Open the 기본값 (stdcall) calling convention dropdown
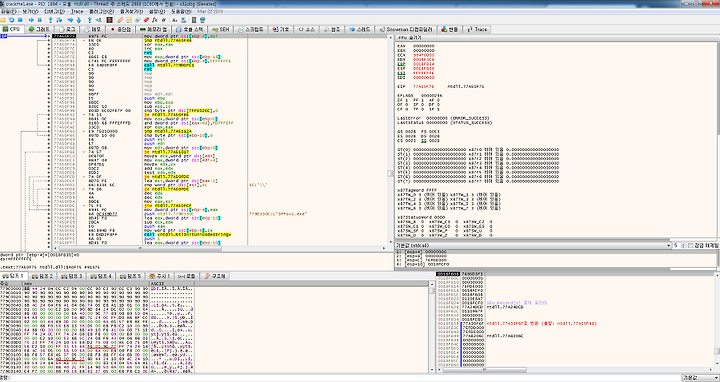 (533, 246)
